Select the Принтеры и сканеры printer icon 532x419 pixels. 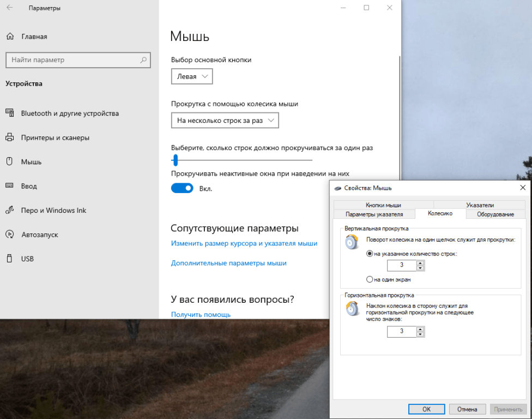click(x=9, y=137)
